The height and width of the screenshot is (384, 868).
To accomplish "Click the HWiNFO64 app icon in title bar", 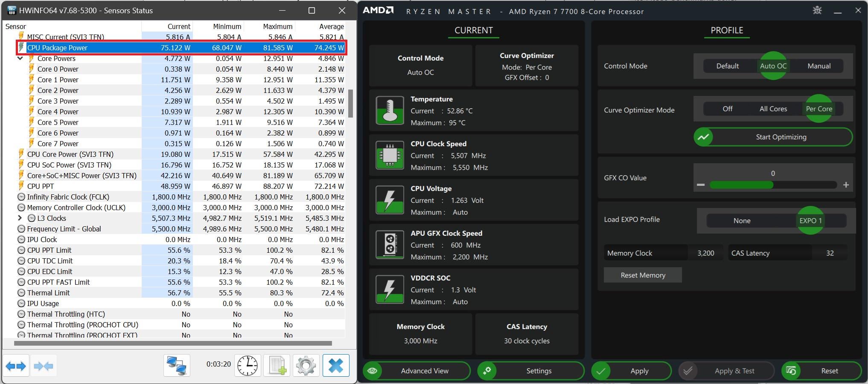I will [12, 10].
